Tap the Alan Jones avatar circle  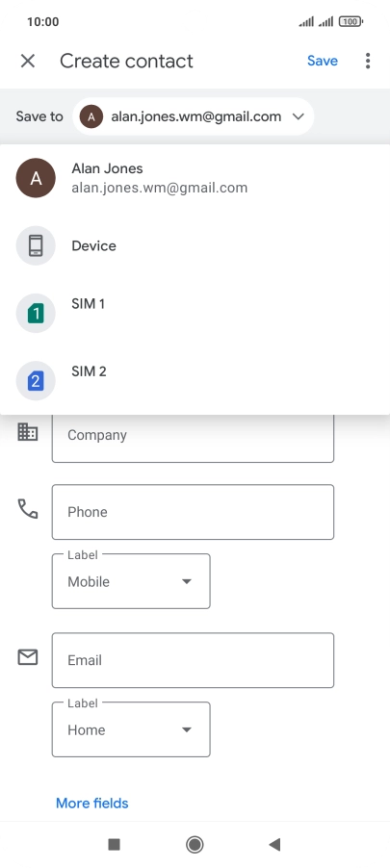coord(36,178)
